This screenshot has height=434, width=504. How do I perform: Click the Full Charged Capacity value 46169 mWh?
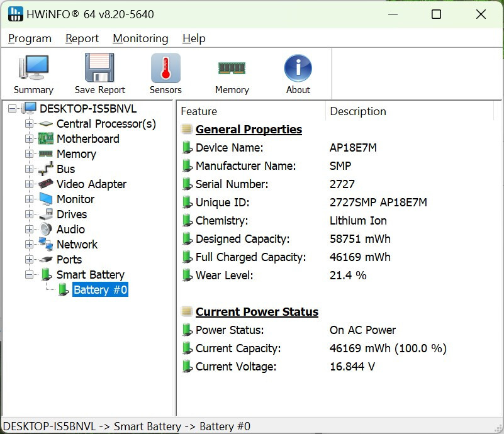tap(360, 257)
